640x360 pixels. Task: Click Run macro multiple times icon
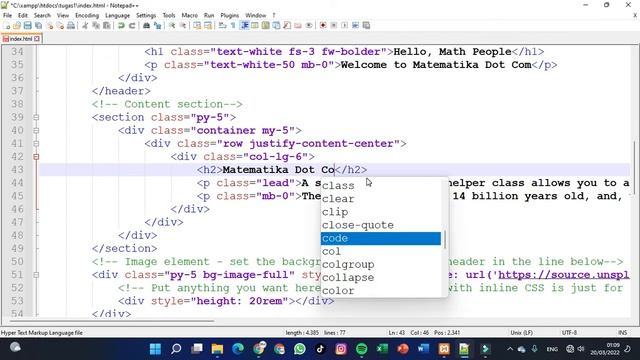click(356, 25)
